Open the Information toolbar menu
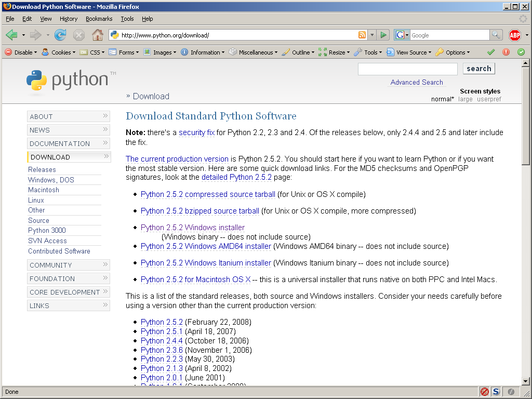 (203, 52)
